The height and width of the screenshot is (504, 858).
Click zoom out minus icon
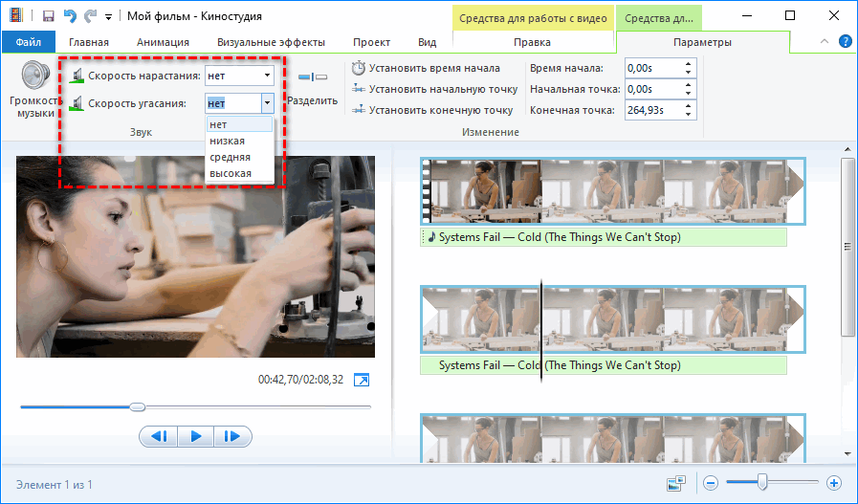[710, 484]
